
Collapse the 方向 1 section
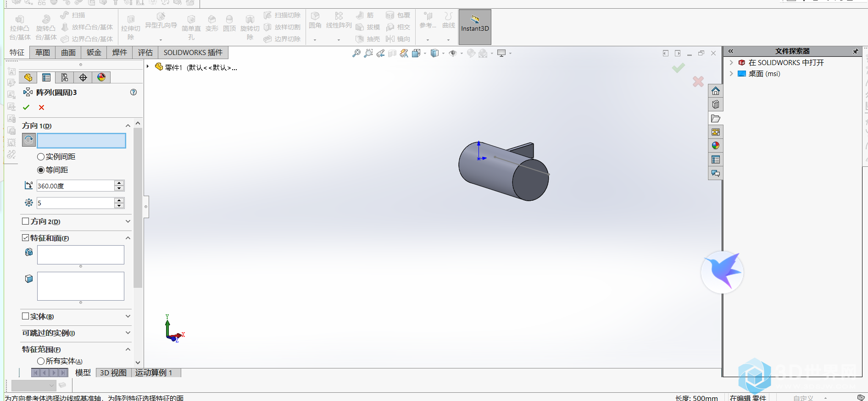[x=128, y=126]
